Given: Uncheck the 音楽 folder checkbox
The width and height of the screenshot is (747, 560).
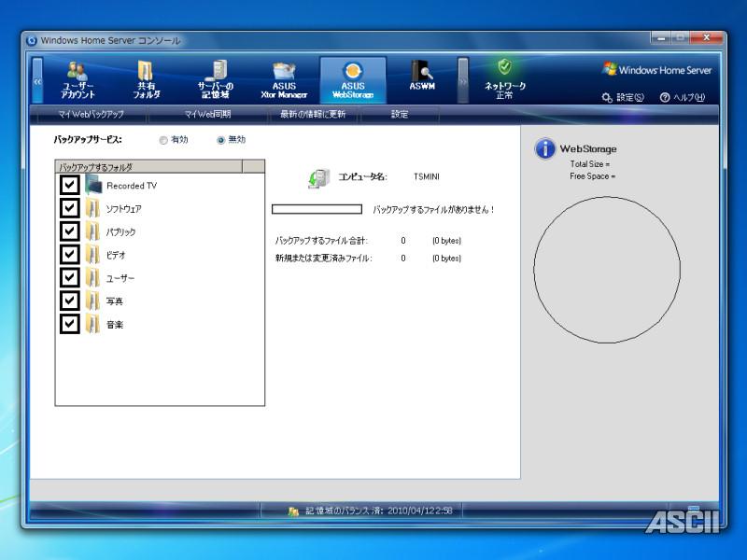Looking at the screenshot, I should [x=70, y=324].
